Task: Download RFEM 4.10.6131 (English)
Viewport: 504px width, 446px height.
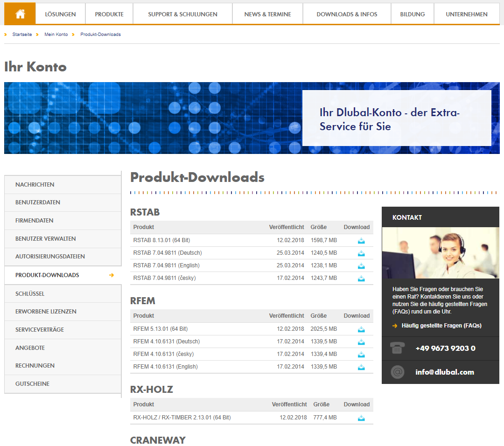Action: pos(361,368)
